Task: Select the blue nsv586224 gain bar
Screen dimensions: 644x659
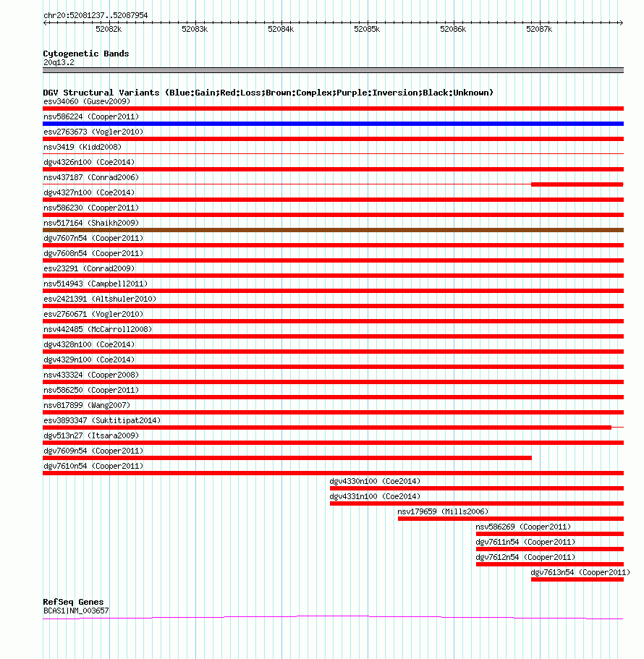Action: coord(333,124)
